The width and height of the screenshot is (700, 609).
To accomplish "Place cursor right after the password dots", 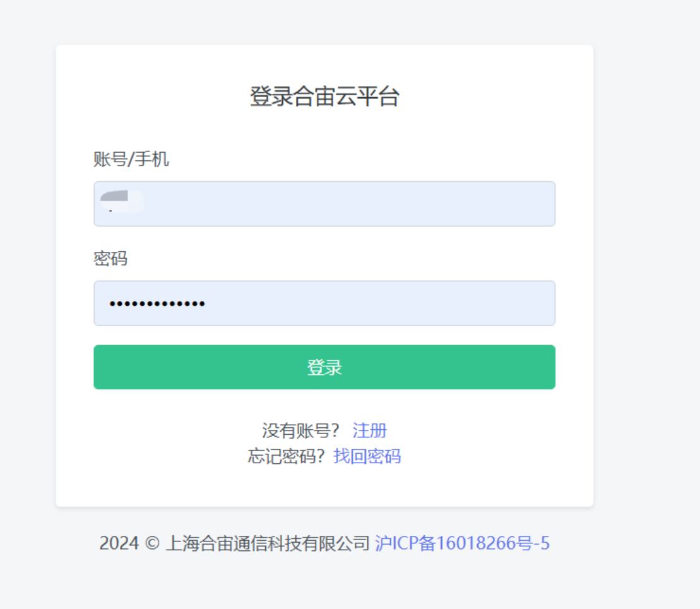I will click(207, 304).
